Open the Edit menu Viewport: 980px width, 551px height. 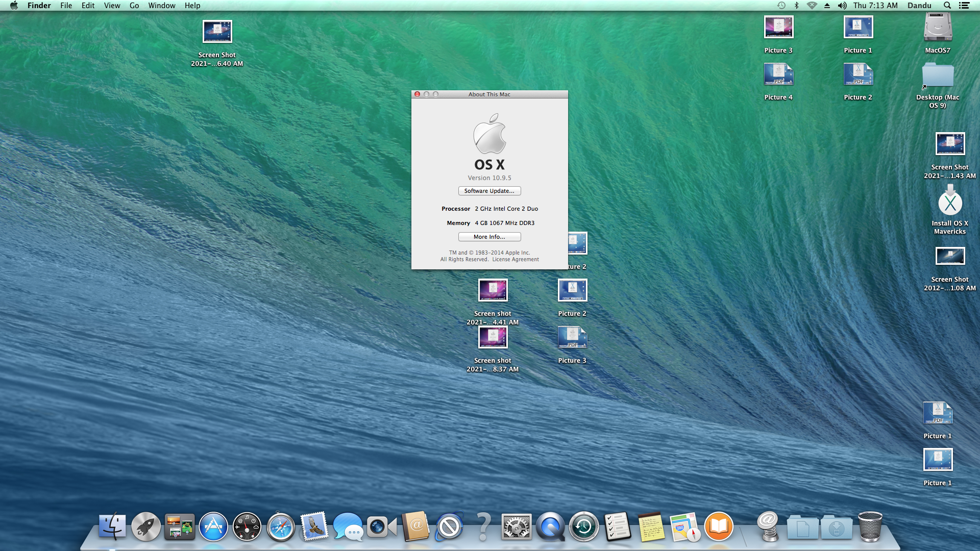[x=88, y=6]
